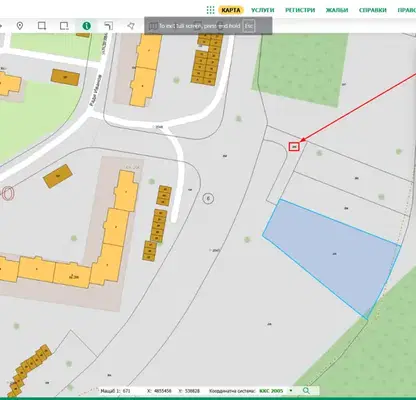Image resolution: width=416 pixels, height=400 pixels.
Task: Go to the РЕГИСТРИ section
Action: [300, 10]
